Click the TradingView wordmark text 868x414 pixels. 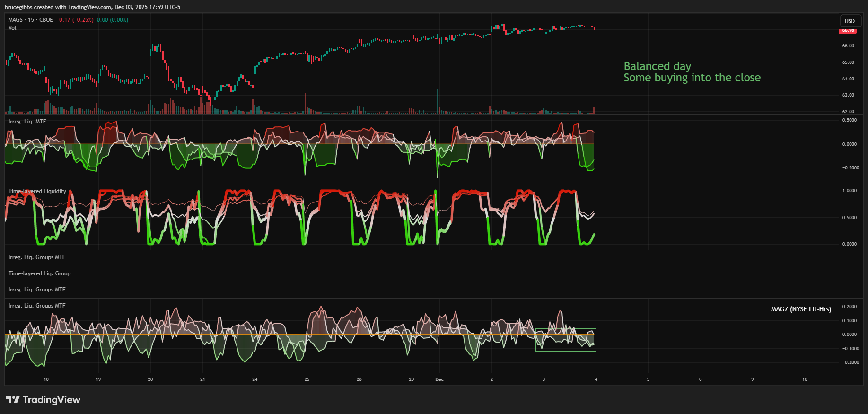point(52,400)
